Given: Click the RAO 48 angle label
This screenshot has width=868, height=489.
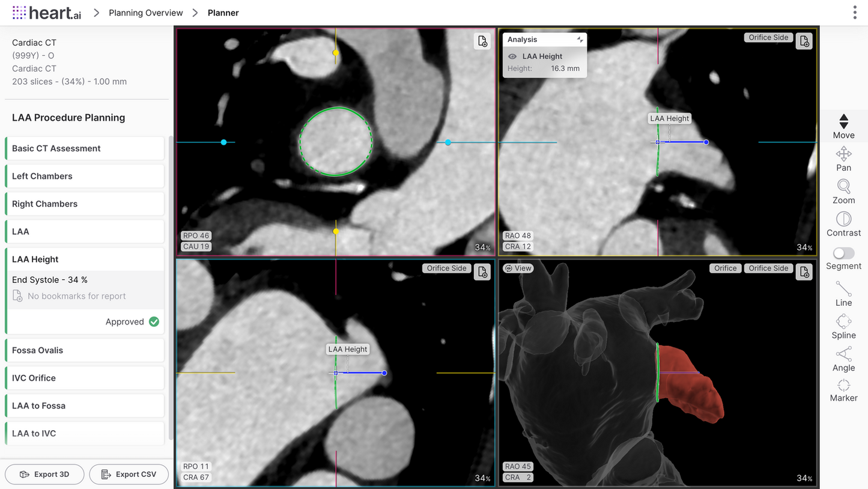Looking at the screenshot, I should pos(518,236).
